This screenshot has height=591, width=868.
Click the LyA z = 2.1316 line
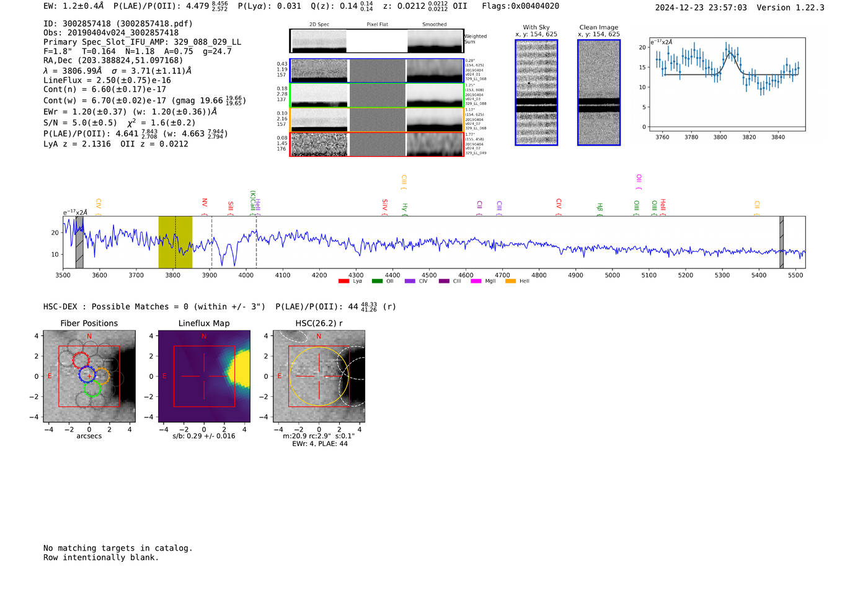(77, 144)
